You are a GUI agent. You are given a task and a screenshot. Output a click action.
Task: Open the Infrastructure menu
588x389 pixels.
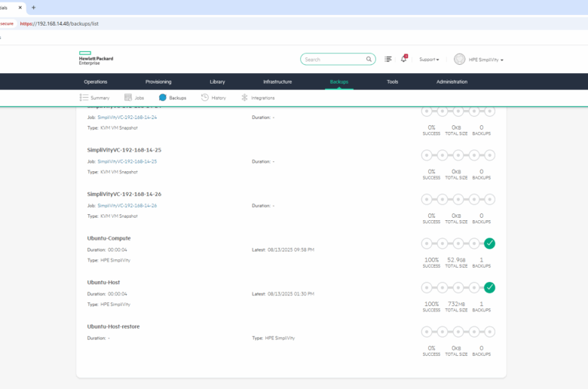[277, 81]
